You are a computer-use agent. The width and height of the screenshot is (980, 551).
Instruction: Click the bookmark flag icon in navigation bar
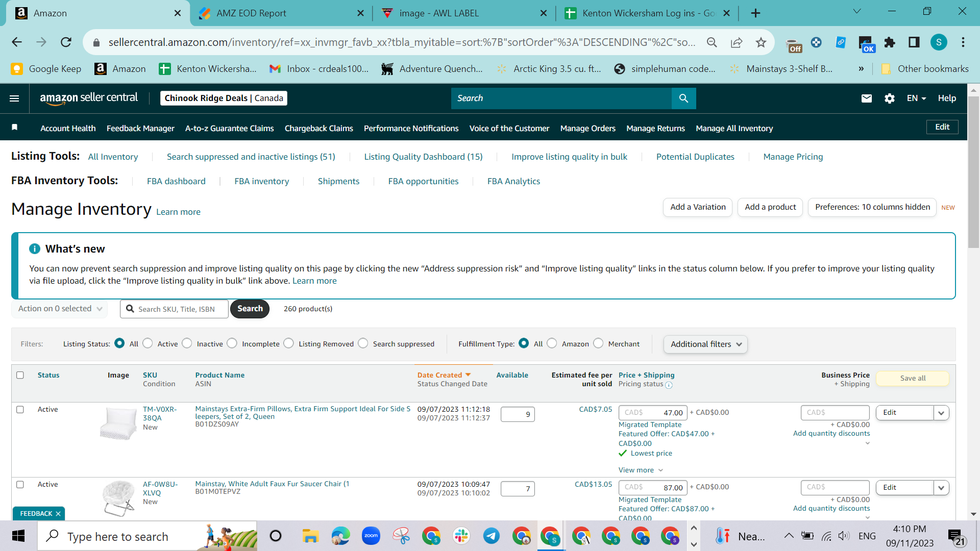coord(15,128)
